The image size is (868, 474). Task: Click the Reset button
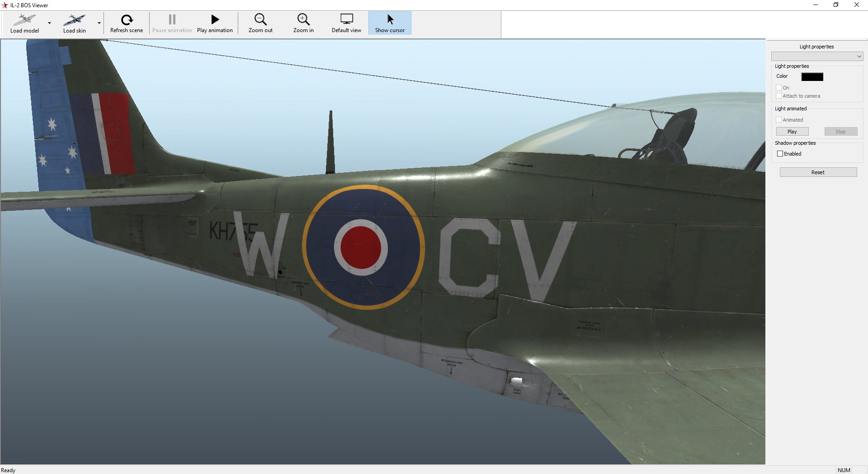[x=818, y=172]
